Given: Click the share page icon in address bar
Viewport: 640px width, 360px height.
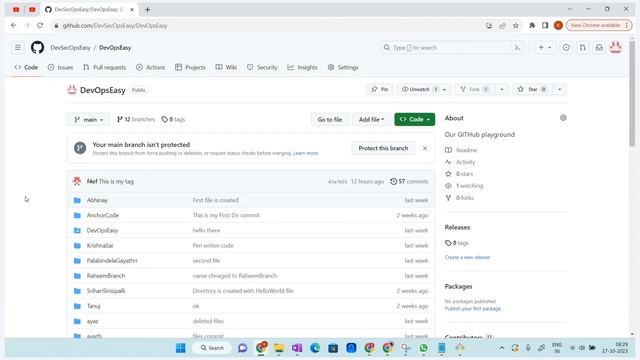Looking at the screenshot, I should (502, 25).
